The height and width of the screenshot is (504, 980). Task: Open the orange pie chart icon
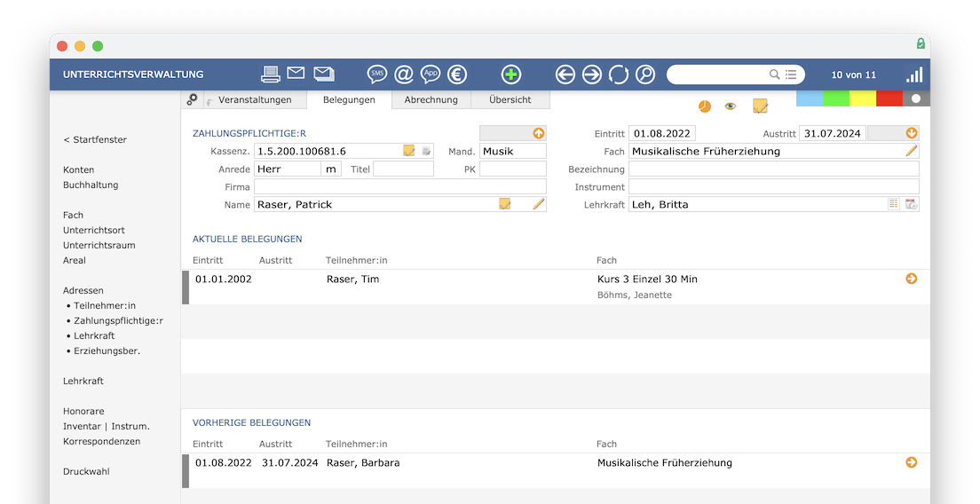click(705, 106)
